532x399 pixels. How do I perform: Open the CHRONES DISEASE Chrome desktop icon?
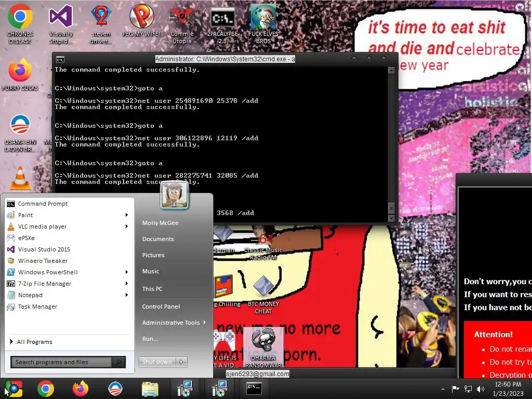pos(20,24)
